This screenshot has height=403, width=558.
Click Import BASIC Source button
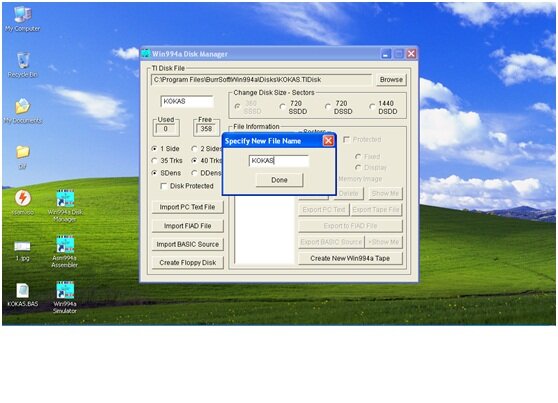(x=188, y=244)
